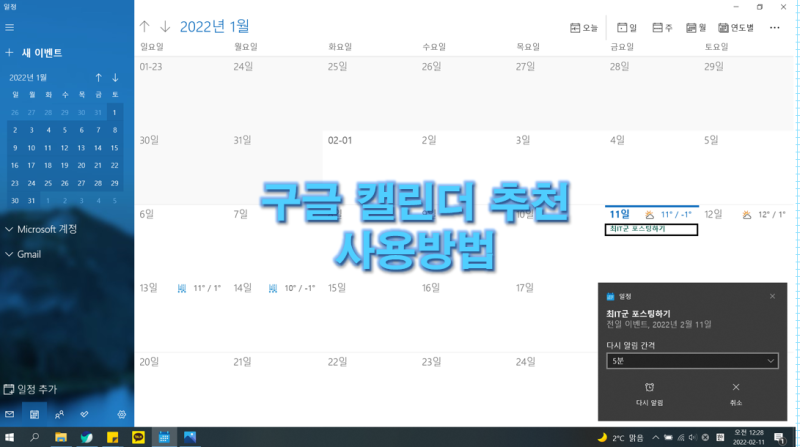Jump to today with 오늘 button

(584, 28)
